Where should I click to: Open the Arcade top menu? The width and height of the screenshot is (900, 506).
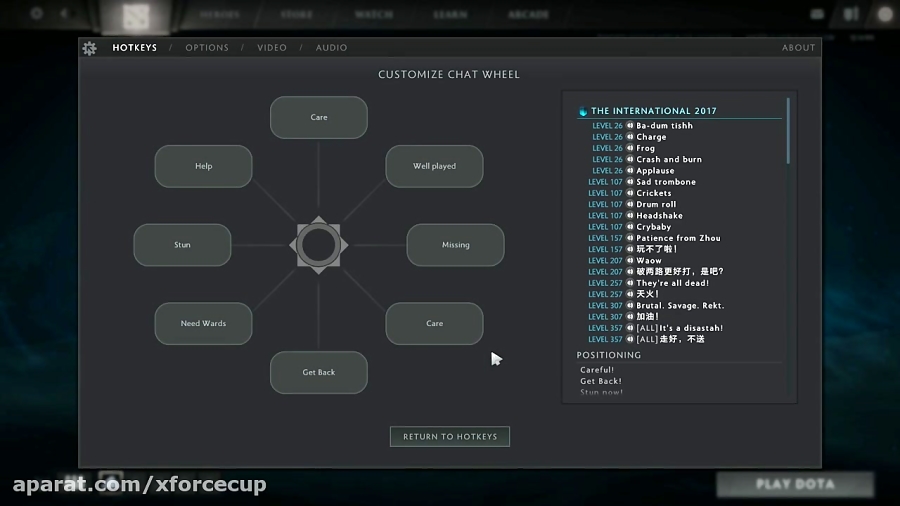click(529, 14)
